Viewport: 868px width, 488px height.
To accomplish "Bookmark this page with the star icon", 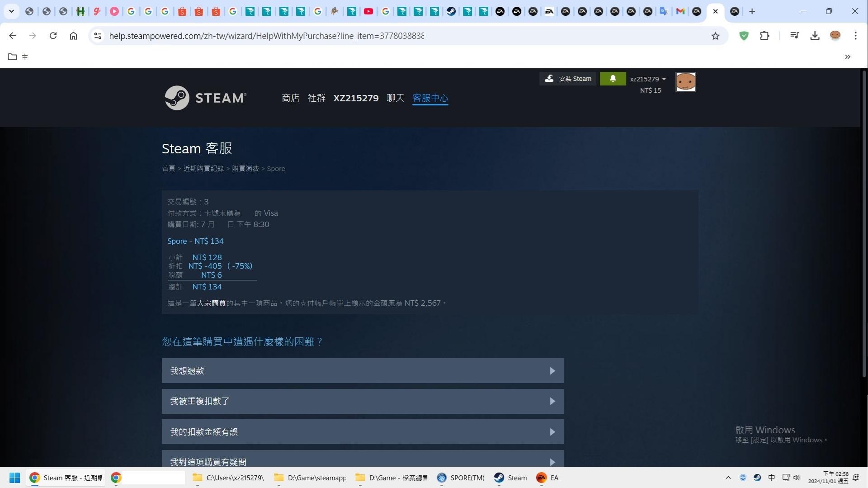I will coord(716,36).
